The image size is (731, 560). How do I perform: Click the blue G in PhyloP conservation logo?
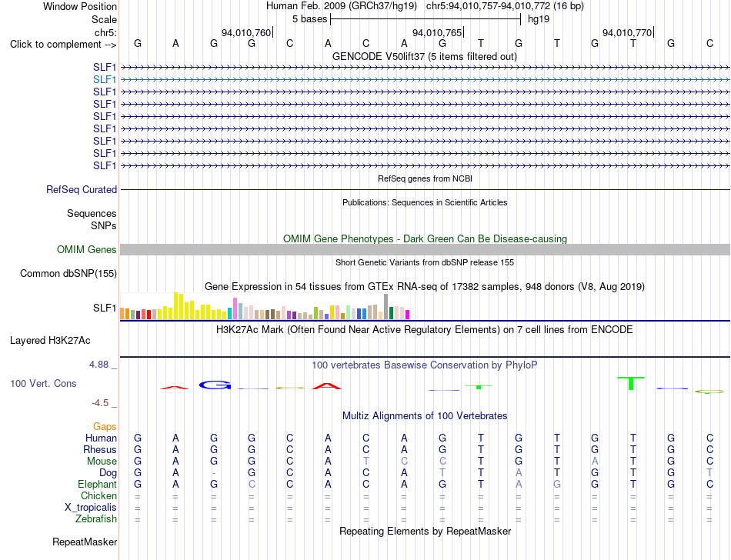[215, 385]
